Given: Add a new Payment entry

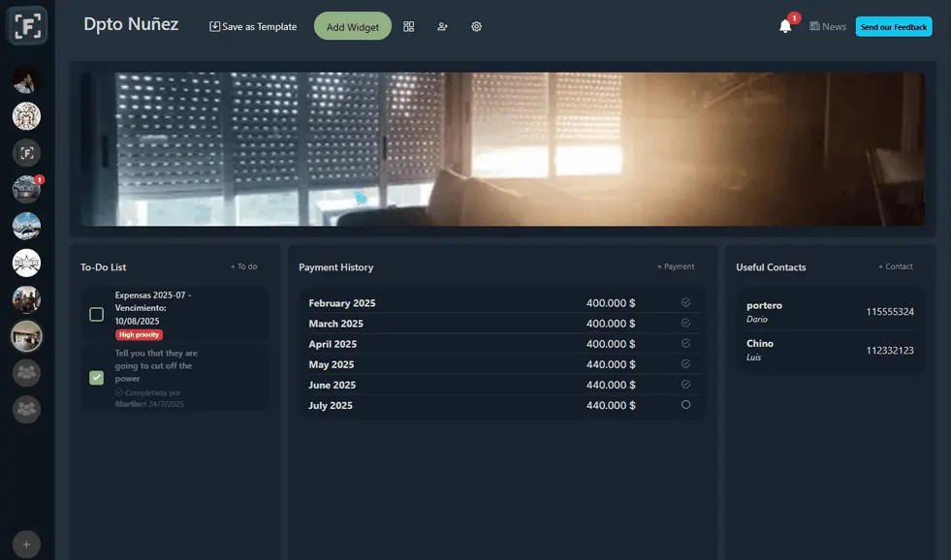Looking at the screenshot, I should pos(676,266).
